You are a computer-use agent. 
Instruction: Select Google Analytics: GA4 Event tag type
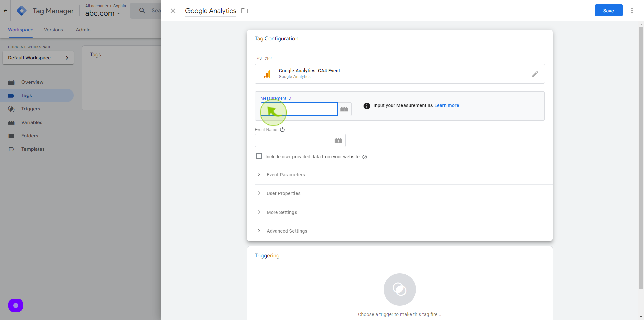coord(399,74)
